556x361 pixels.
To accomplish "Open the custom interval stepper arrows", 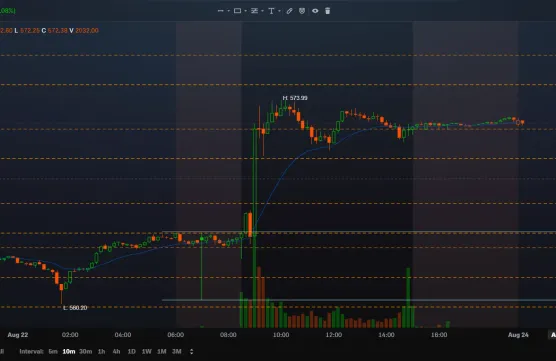I will pos(191,351).
